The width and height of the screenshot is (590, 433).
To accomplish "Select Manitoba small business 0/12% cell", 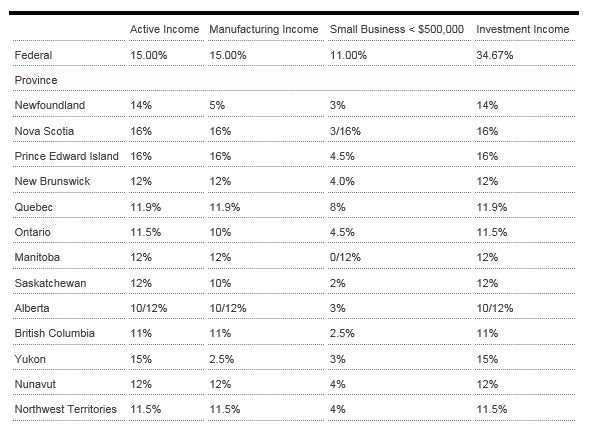I will 345,257.
